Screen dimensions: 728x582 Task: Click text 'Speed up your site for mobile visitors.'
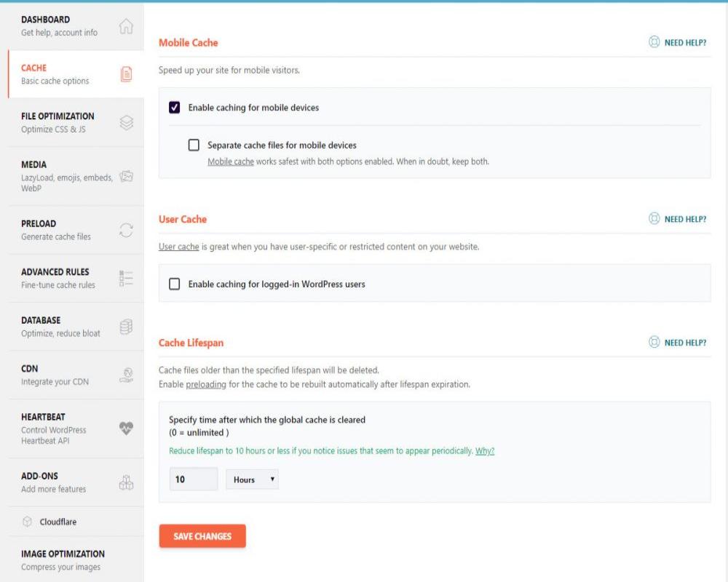point(229,70)
